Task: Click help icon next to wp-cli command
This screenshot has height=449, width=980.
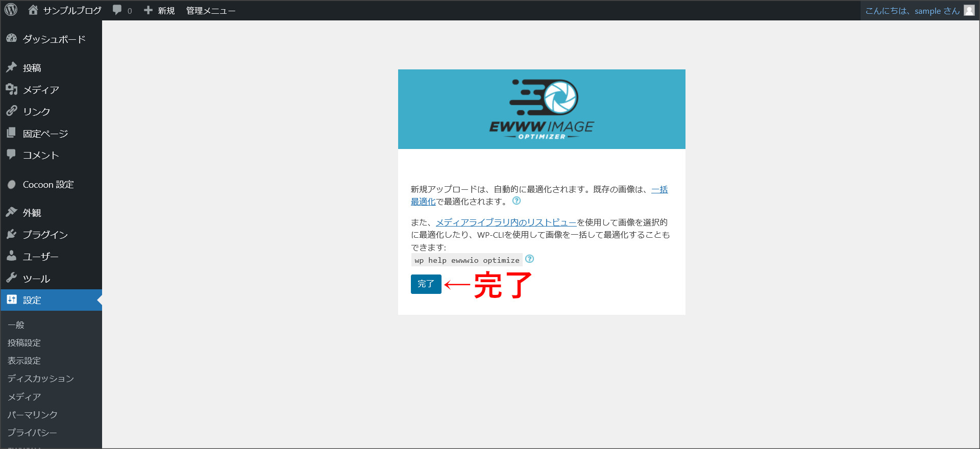Action: (529, 259)
